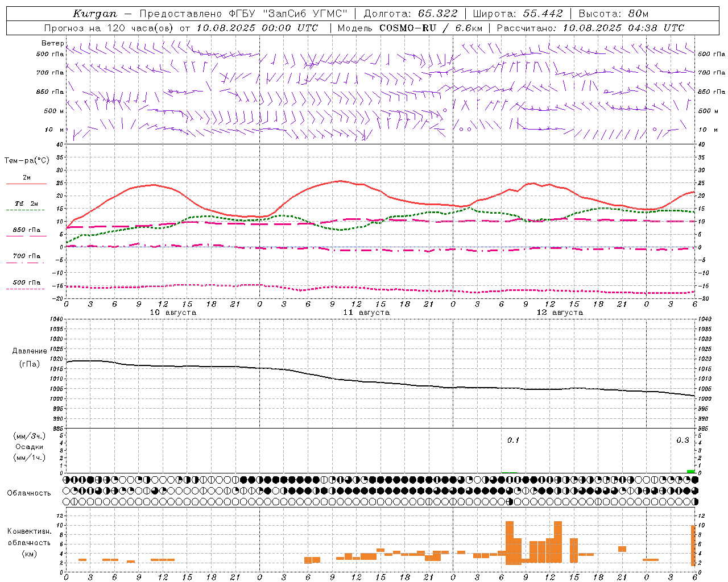Click the Td 2м dew point legend entry
The image size is (728, 582).
pyautogui.click(x=26, y=203)
